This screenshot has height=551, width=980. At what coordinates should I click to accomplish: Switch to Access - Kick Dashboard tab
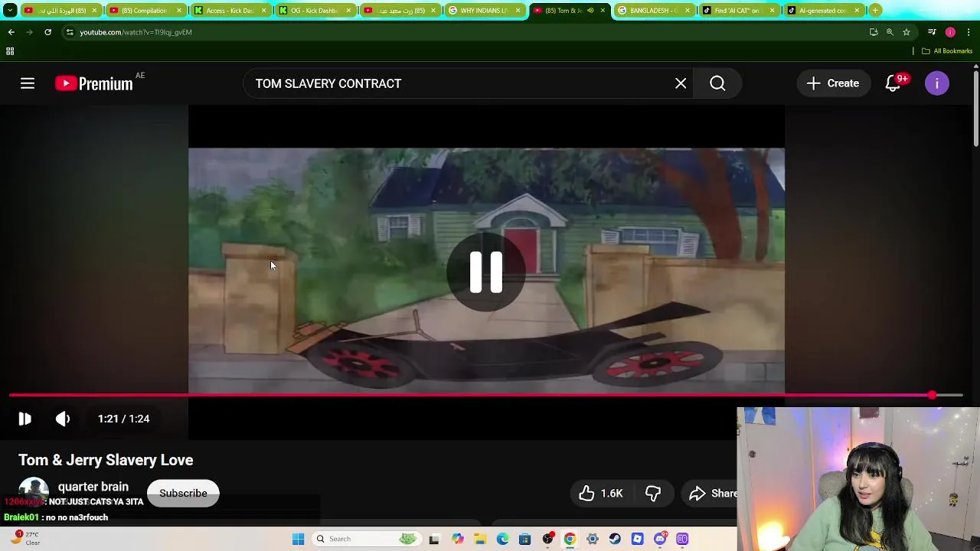[229, 11]
